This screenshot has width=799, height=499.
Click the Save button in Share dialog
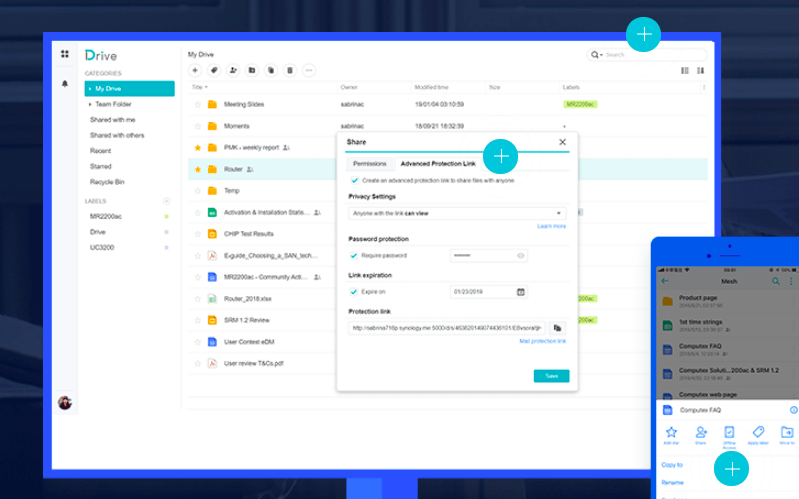click(x=551, y=376)
